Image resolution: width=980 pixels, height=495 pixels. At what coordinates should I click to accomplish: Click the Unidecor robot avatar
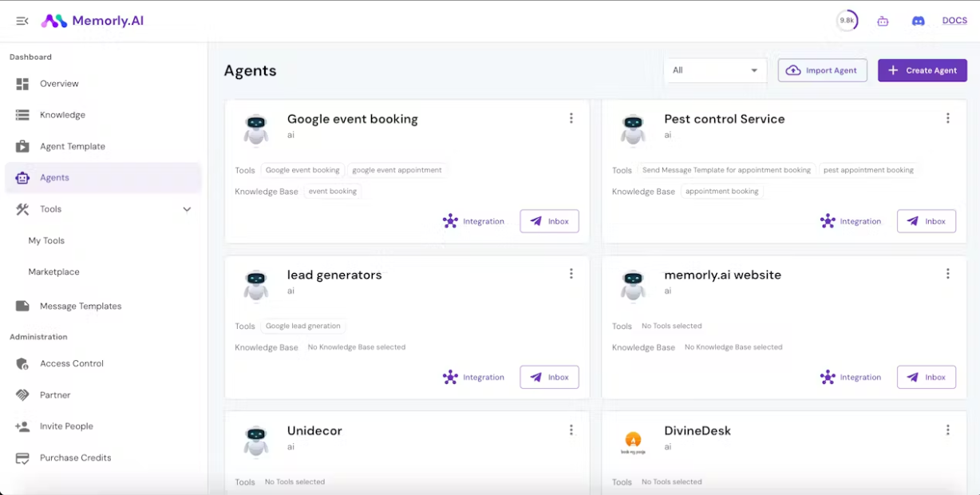[x=255, y=441]
